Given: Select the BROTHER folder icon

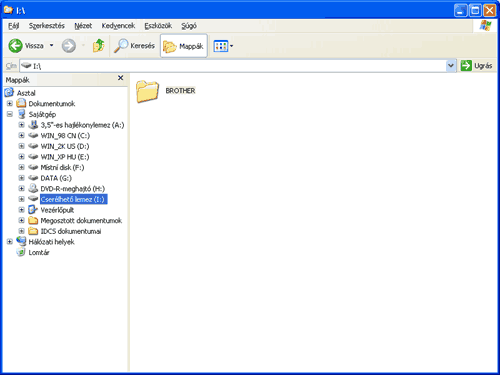Looking at the screenshot, I should point(147,91).
